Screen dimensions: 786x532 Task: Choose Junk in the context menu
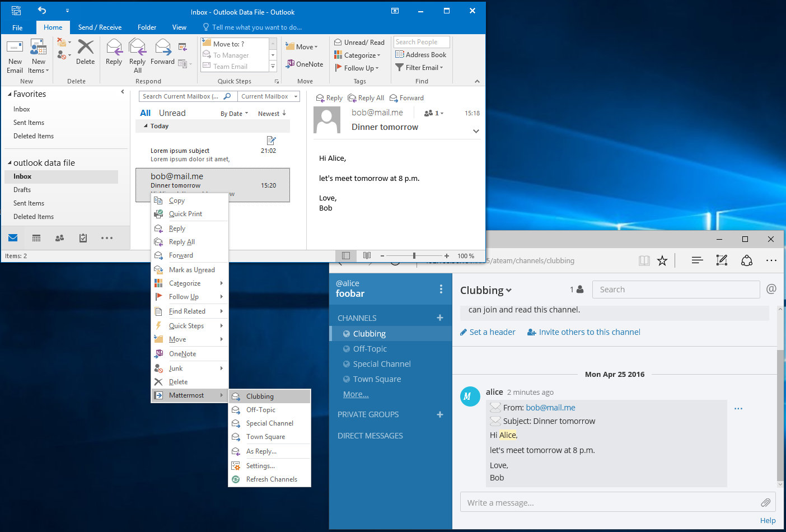190,368
